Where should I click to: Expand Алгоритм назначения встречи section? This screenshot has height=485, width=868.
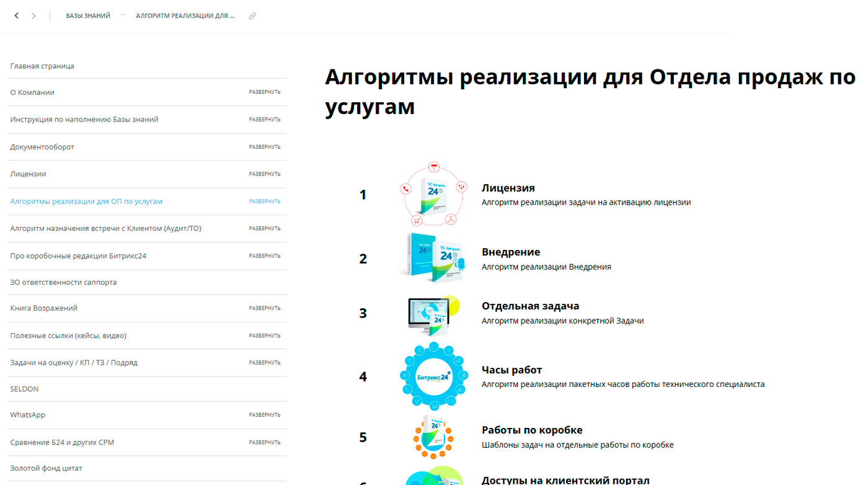265,229
